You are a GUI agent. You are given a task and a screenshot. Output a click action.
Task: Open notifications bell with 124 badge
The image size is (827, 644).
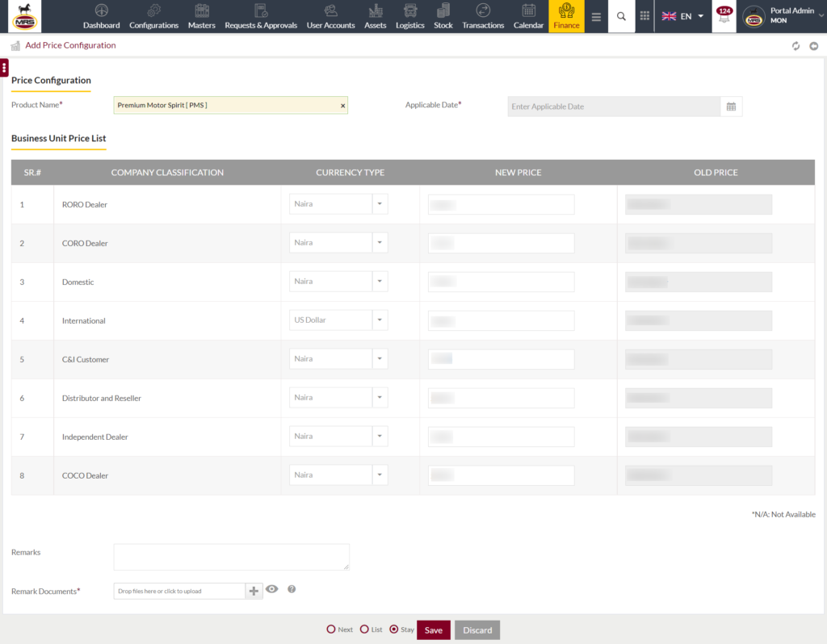724,15
